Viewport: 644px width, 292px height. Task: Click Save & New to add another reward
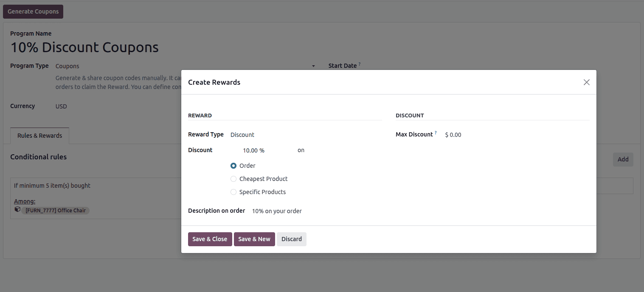[x=254, y=239]
